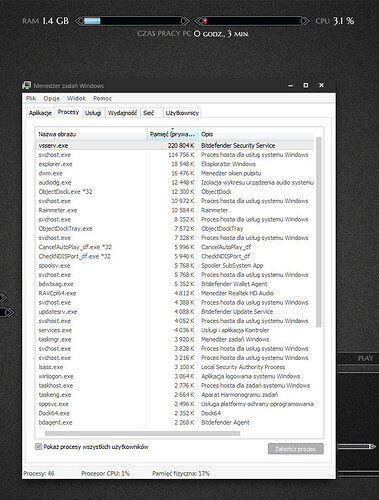Screen dimensions: 379x500
Task: Click 'Menedżer Realtek HD Audio' description
Action: pyautogui.click(x=237, y=293)
